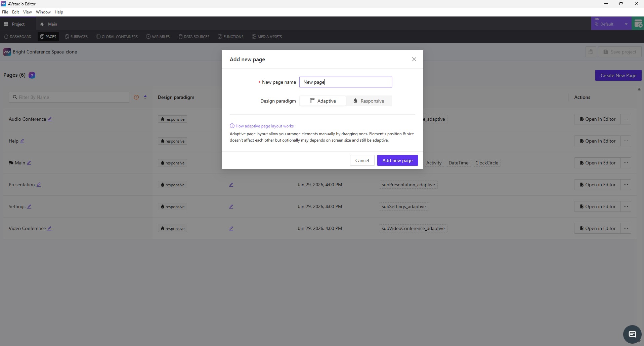This screenshot has width=644, height=346.
Task: Click the New page name input field
Action: [345, 82]
